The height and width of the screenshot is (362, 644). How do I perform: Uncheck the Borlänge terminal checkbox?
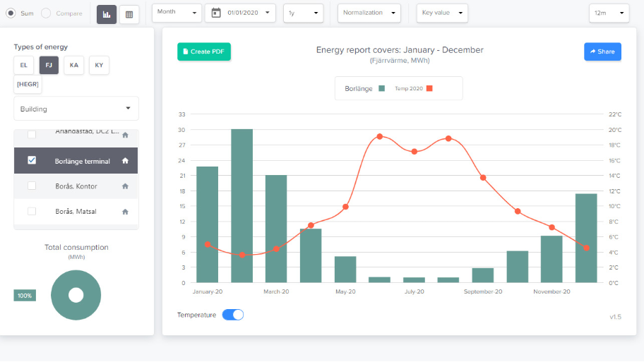pyautogui.click(x=32, y=160)
